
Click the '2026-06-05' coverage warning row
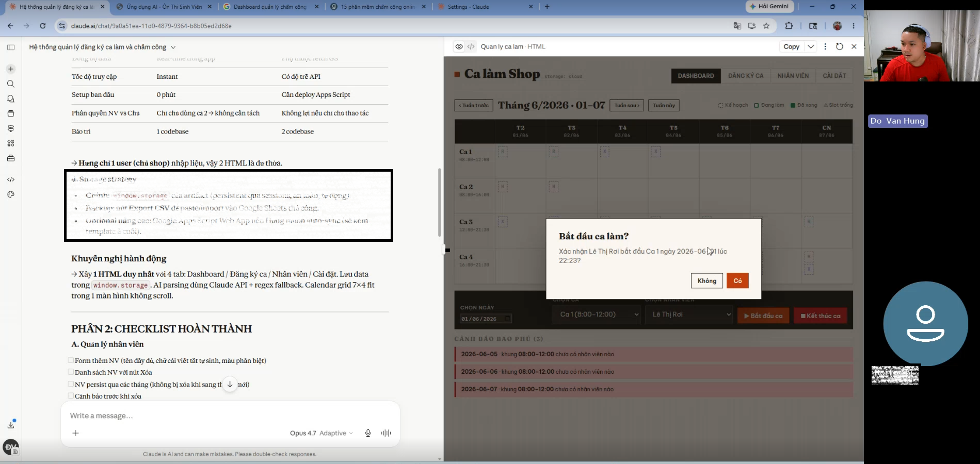(x=653, y=354)
